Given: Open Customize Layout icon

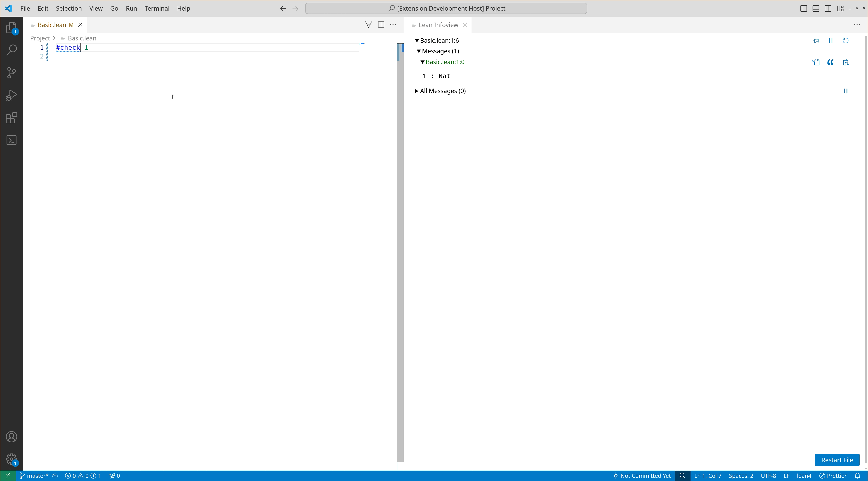Looking at the screenshot, I should 840,8.
